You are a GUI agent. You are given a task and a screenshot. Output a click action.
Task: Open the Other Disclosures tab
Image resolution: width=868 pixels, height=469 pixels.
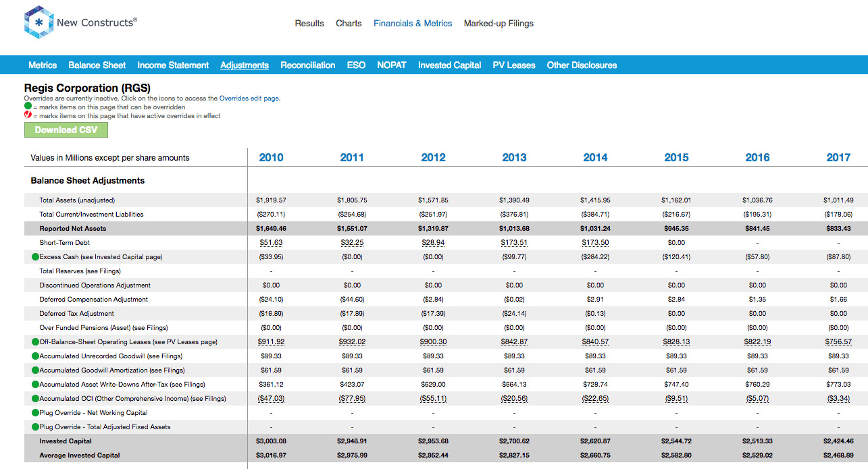point(582,65)
